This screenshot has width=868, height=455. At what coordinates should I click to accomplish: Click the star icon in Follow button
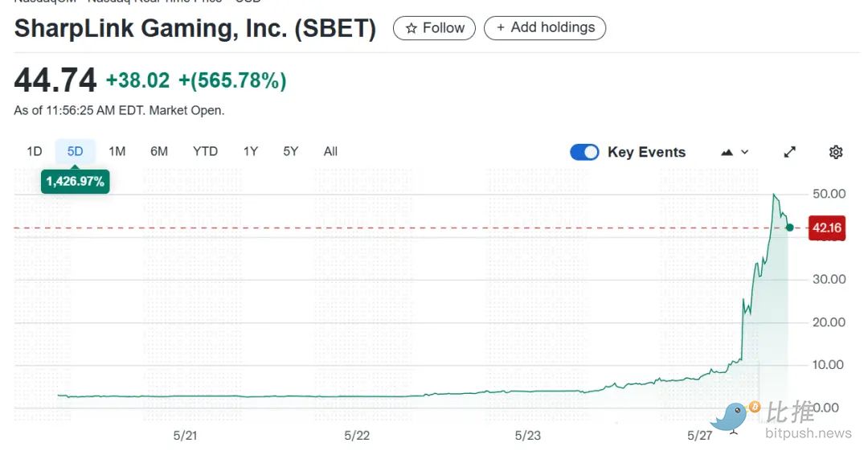[x=411, y=28]
